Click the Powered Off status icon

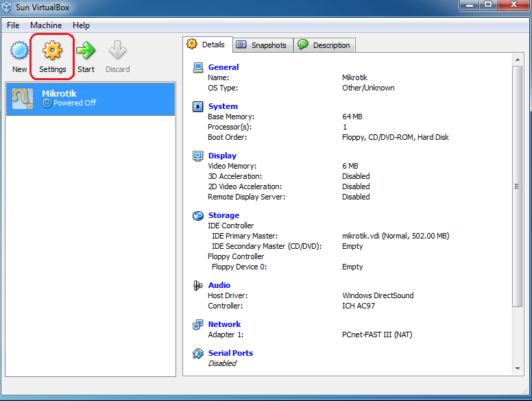pyautogui.click(x=47, y=103)
